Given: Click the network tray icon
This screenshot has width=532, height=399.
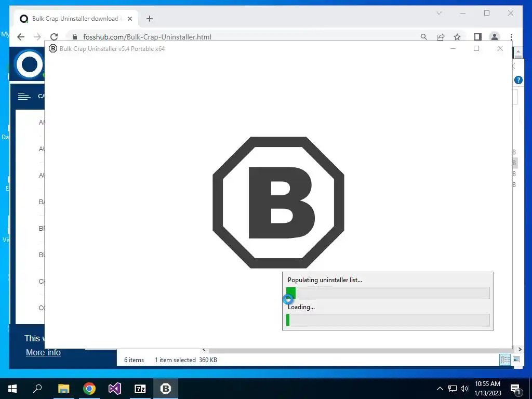Looking at the screenshot, I should [x=453, y=389].
